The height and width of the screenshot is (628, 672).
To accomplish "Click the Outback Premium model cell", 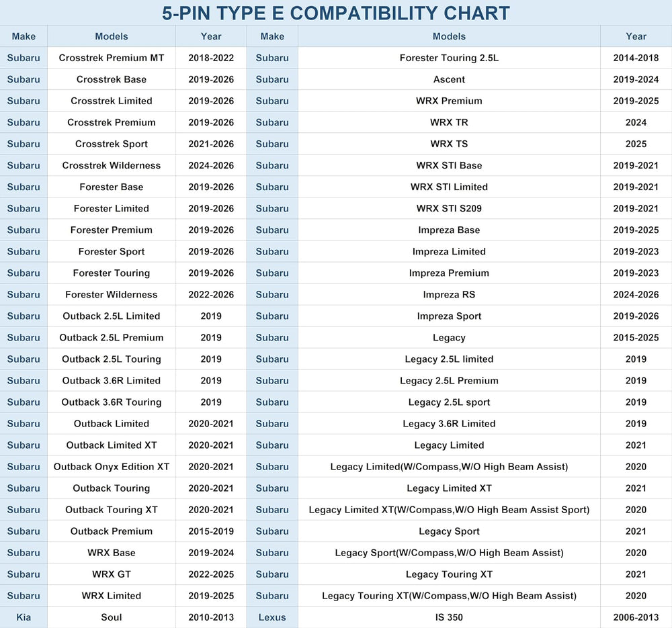I will click(112, 531).
